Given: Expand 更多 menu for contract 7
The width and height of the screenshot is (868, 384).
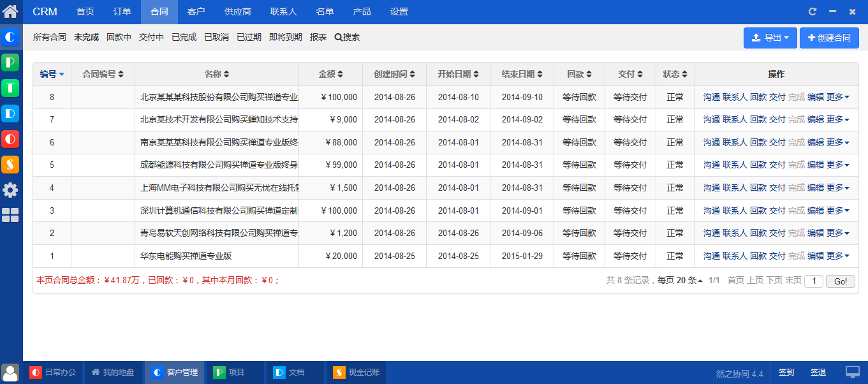Looking at the screenshot, I should click(838, 119).
